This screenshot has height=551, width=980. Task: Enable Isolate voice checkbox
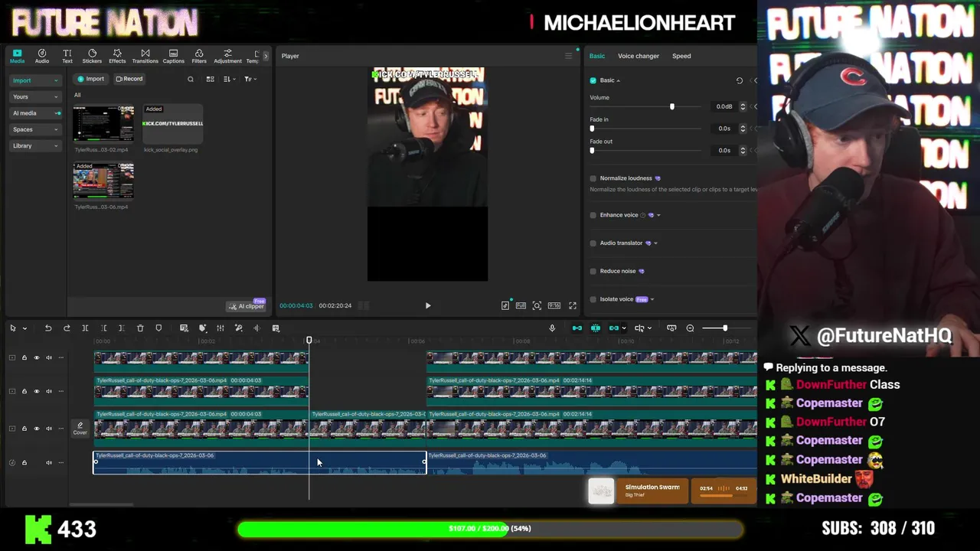coord(593,299)
